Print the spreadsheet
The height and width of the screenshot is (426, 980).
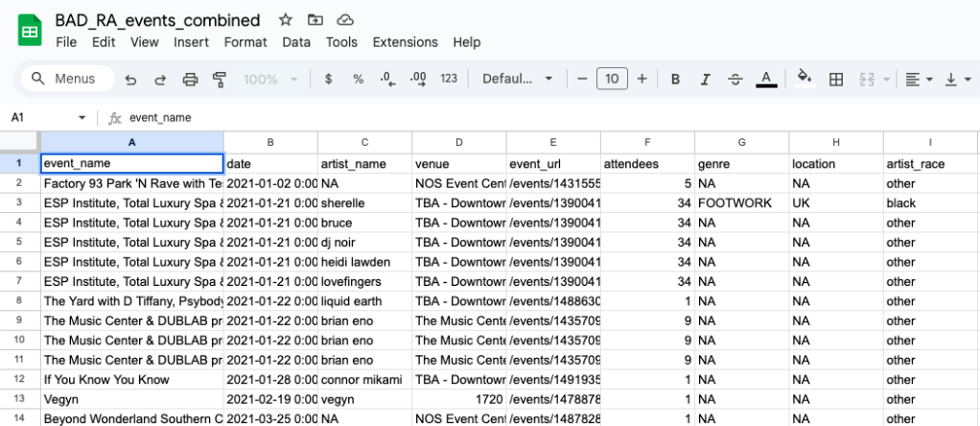pyautogui.click(x=190, y=80)
